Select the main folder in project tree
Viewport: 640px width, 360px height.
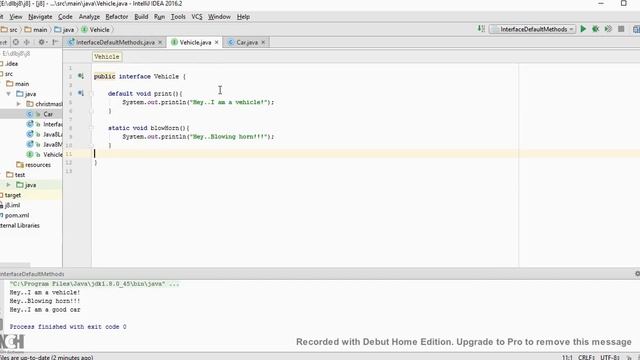(x=18, y=84)
